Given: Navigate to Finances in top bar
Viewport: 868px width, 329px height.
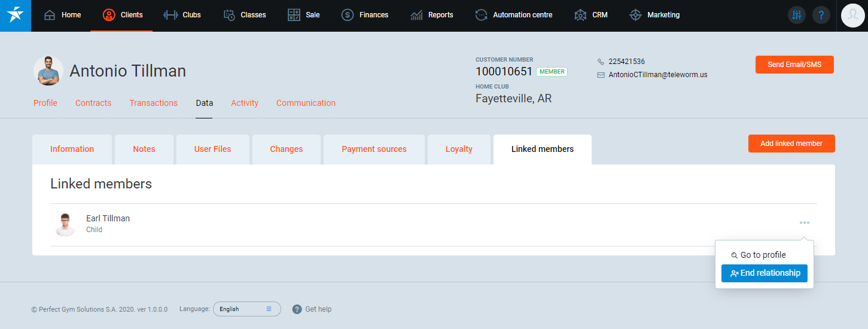Looking at the screenshot, I should pyautogui.click(x=364, y=15).
